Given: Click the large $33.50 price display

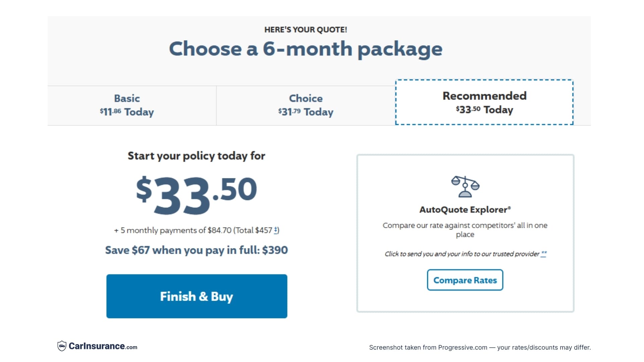Looking at the screenshot, I should 197,194.
